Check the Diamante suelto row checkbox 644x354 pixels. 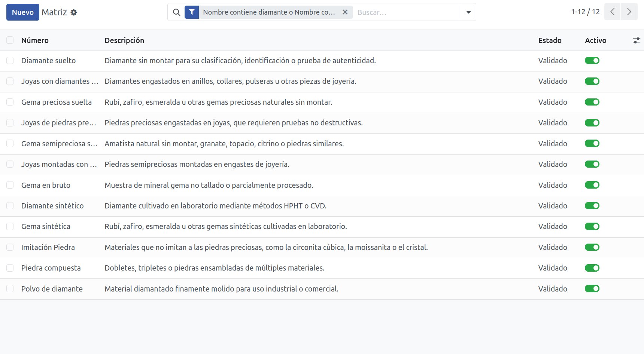click(10, 61)
